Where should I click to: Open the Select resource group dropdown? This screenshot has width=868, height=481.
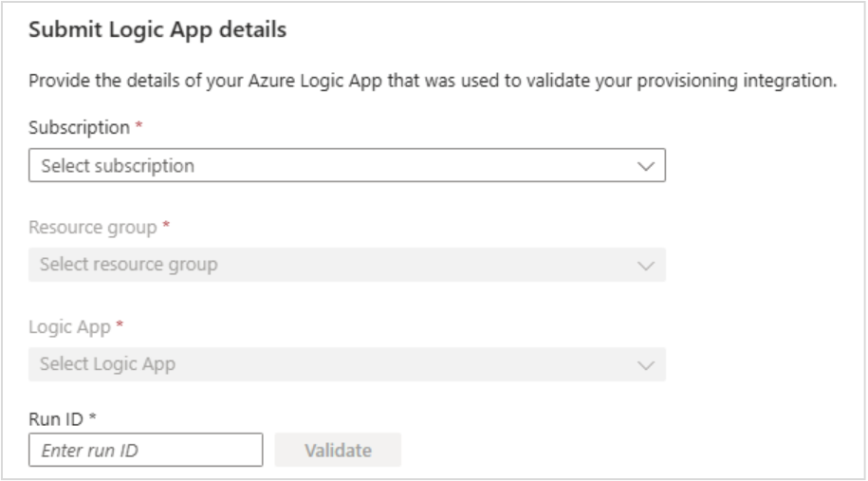(347, 265)
